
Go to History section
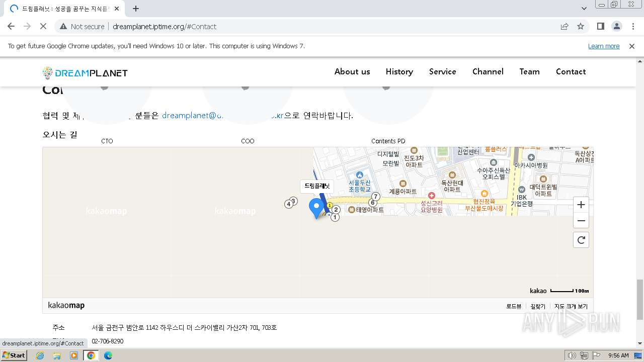click(399, 71)
